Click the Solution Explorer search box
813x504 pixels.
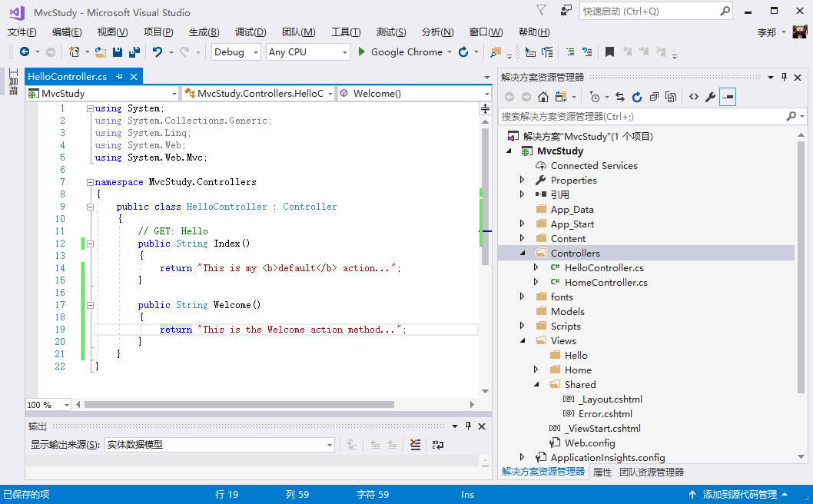(651, 117)
